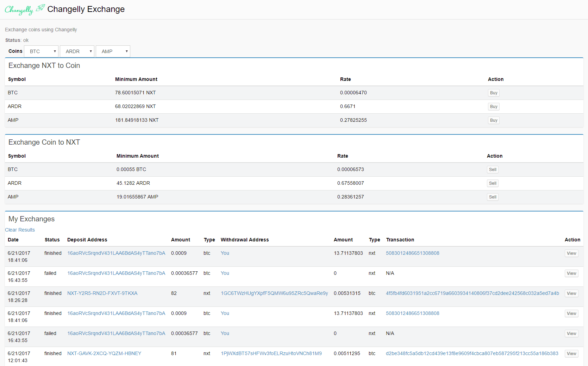Click the Clear Results link
This screenshot has width=588, height=366.
(20, 230)
